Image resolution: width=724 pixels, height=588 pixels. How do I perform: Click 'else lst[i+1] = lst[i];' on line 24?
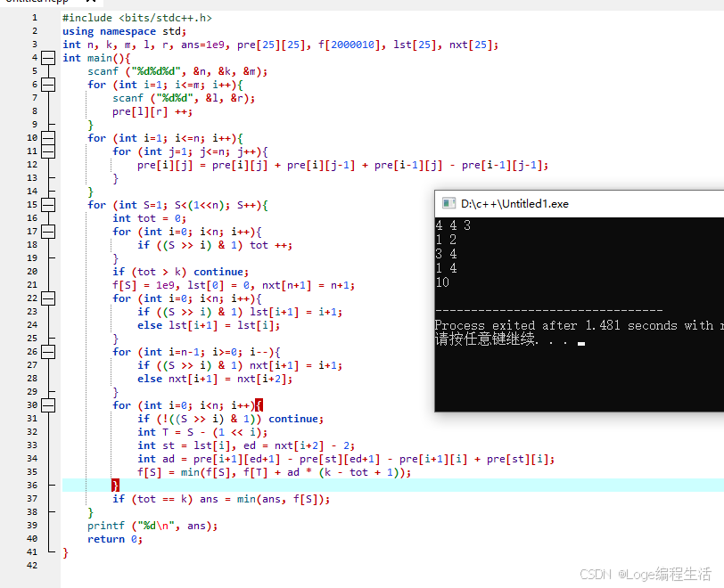pyautogui.click(x=209, y=325)
